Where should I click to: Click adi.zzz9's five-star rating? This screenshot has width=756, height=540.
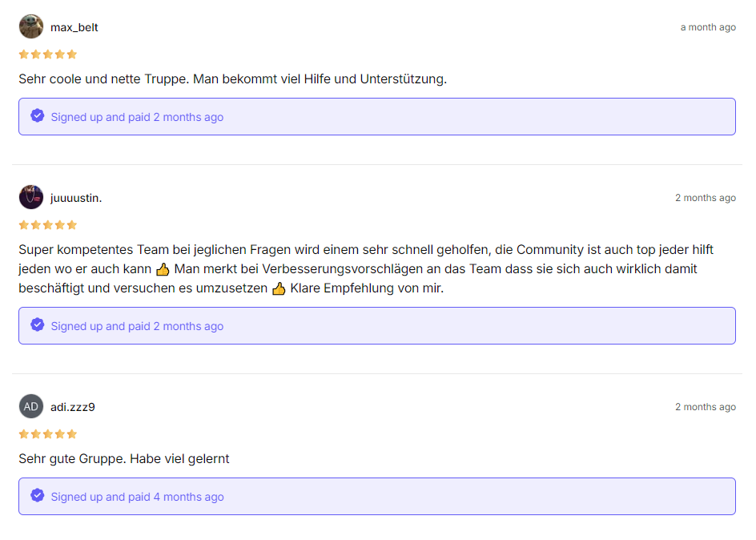pos(48,434)
